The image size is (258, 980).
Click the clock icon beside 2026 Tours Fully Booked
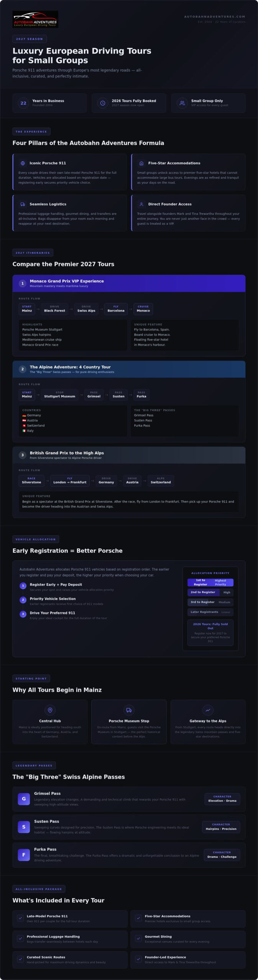pos(103,103)
